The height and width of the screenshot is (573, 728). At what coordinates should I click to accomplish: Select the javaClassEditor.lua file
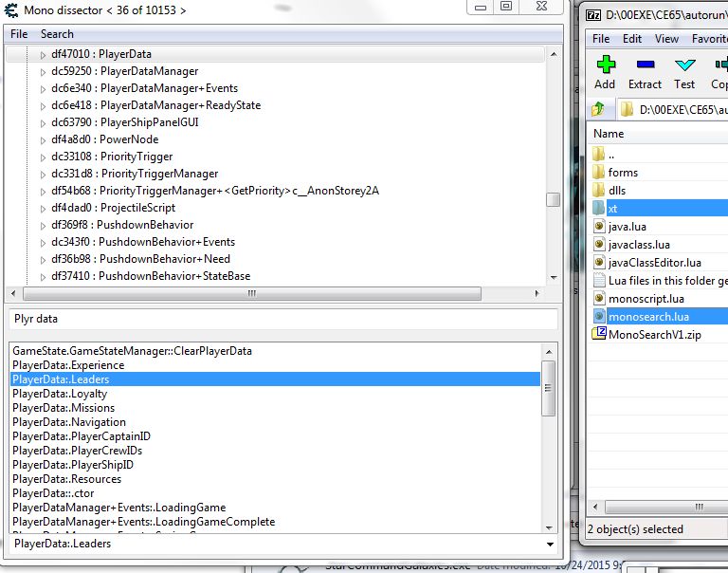(x=654, y=262)
